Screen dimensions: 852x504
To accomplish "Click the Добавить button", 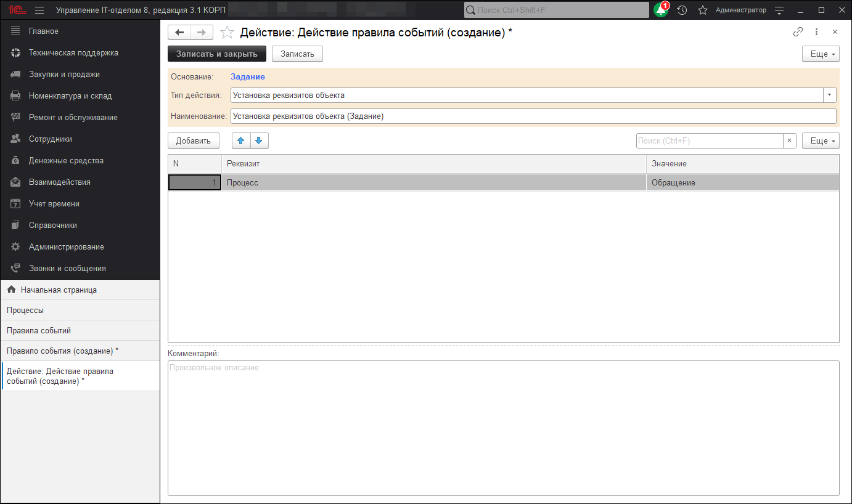I will tap(193, 141).
